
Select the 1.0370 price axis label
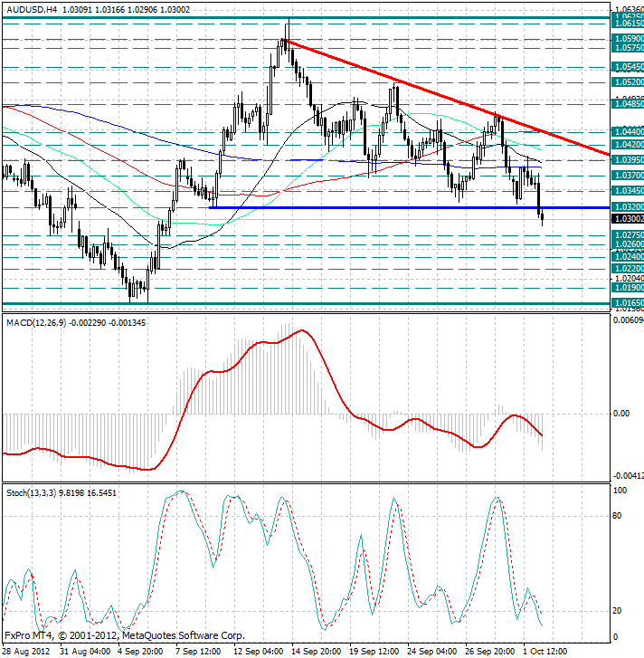pyautogui.click(x=628, y=176)
